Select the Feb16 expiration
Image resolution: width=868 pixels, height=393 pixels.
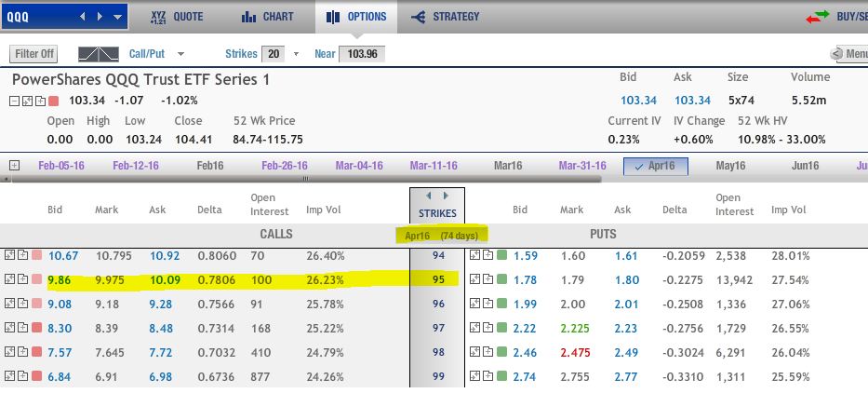click(210, 166)
